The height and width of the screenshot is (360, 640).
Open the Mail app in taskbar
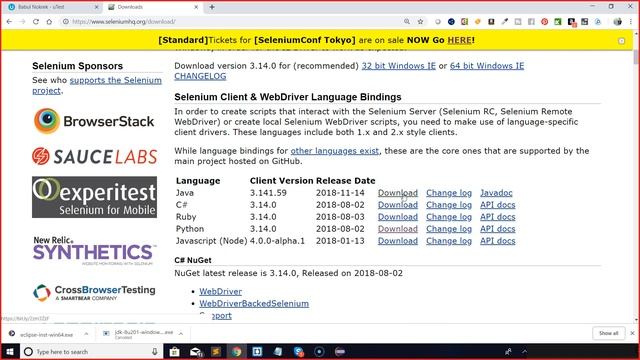[x=196, y=351]
